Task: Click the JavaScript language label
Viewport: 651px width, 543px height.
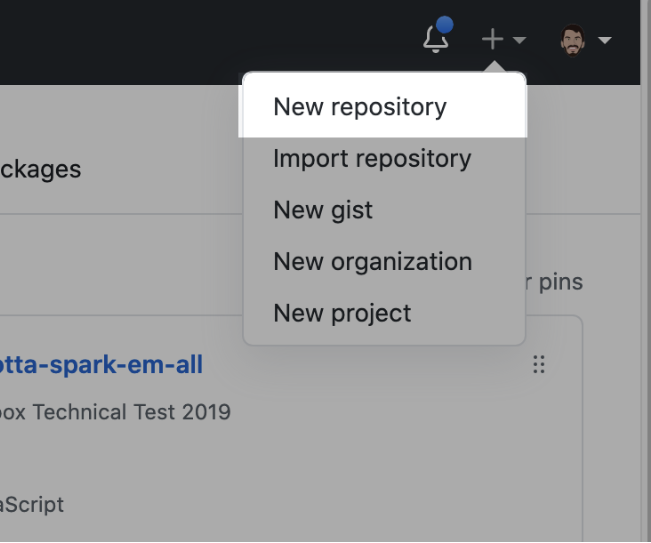Action: pyautogui.click(x=32, y=504)
